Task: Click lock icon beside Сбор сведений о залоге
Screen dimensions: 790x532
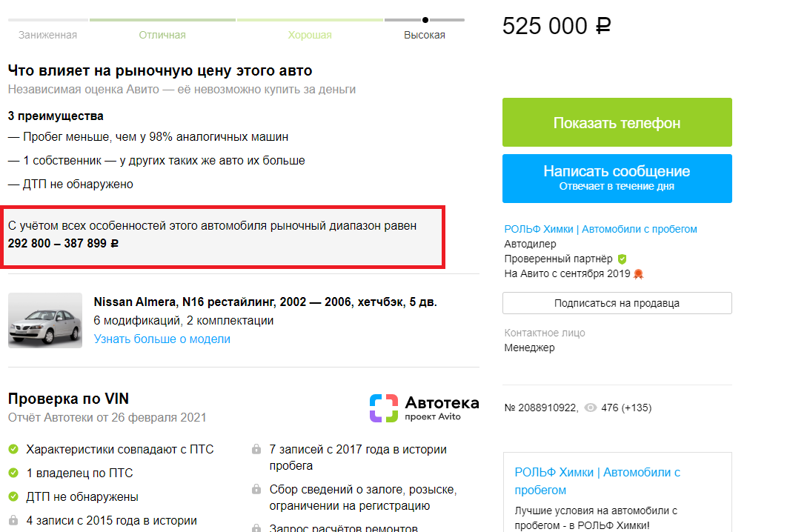Action: tap(256, 489)
